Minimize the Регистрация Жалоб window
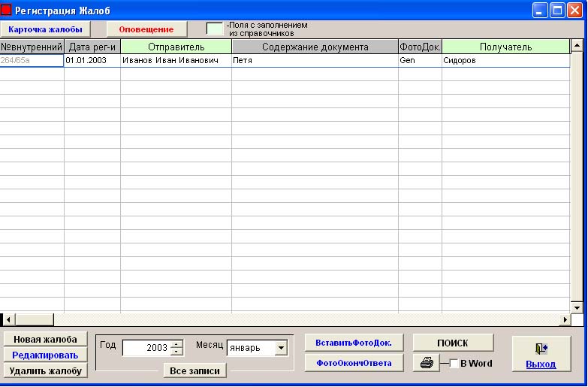This screenshot has width=588, height=387. (x=540, y=11)
